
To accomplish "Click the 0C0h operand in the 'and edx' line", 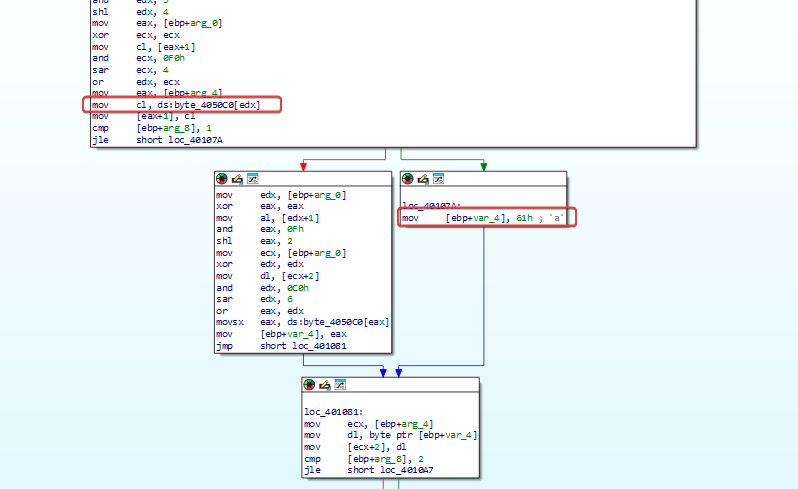I will (298, 288).
